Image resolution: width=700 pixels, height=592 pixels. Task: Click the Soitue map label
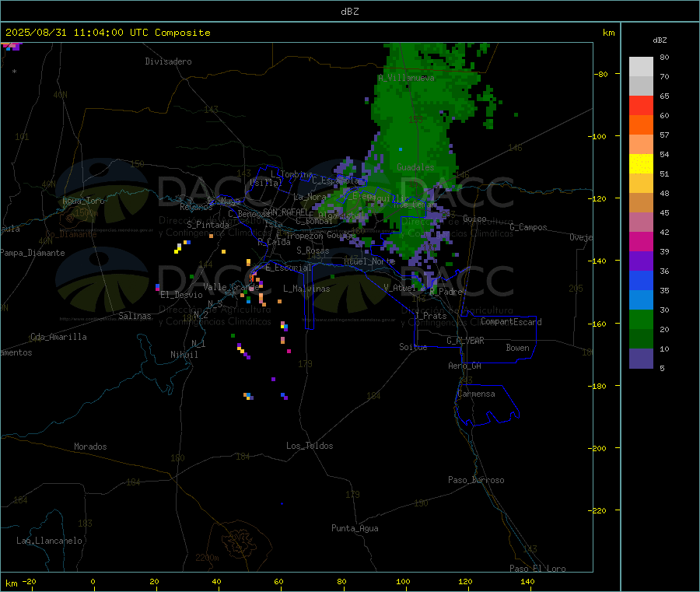pos(413,347)
